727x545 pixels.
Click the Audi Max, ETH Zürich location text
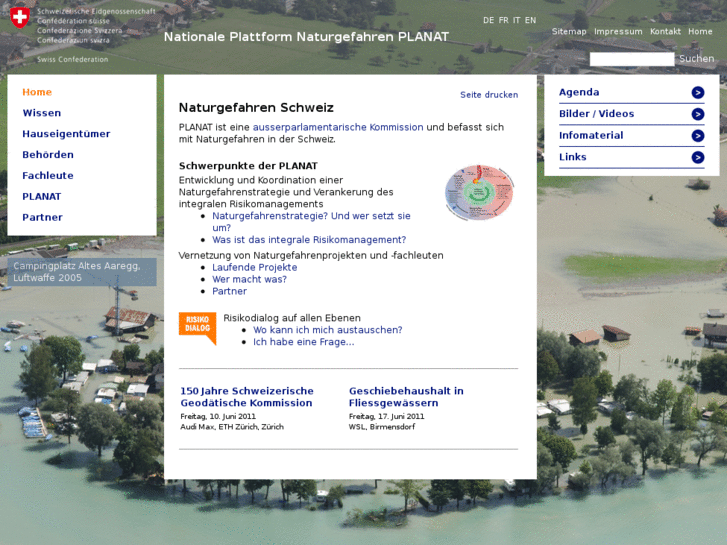pos(232,427)
